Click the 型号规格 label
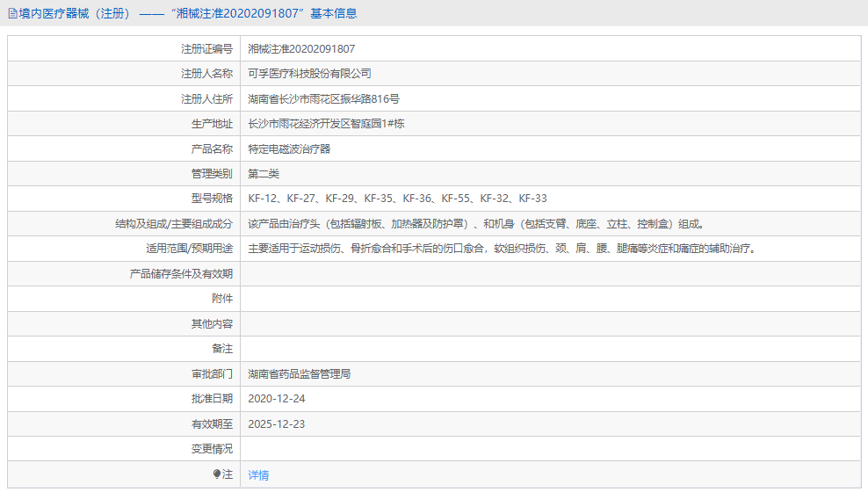The height and width of the screenshot is (492, 868). coord(212,199)
